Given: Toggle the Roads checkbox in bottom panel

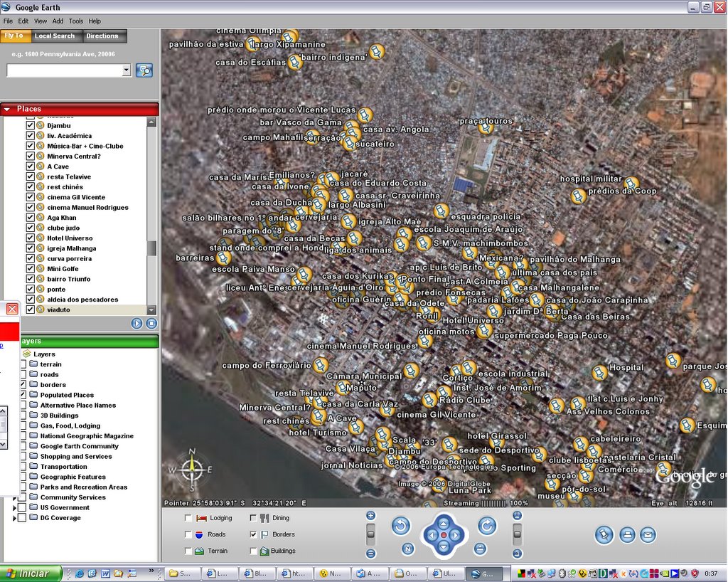Looking at the screenshot, I should (188, 534).
